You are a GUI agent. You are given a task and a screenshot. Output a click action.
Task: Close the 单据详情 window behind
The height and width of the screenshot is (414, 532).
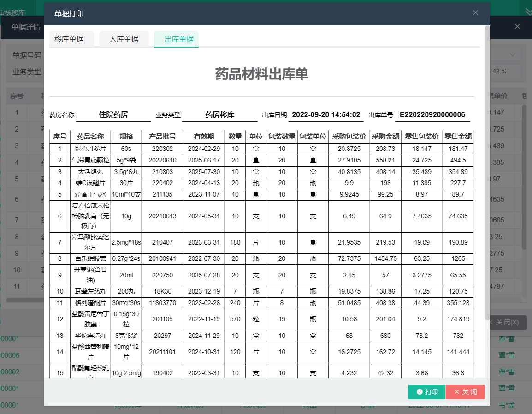pyautogui.click(x=517, y=26)
